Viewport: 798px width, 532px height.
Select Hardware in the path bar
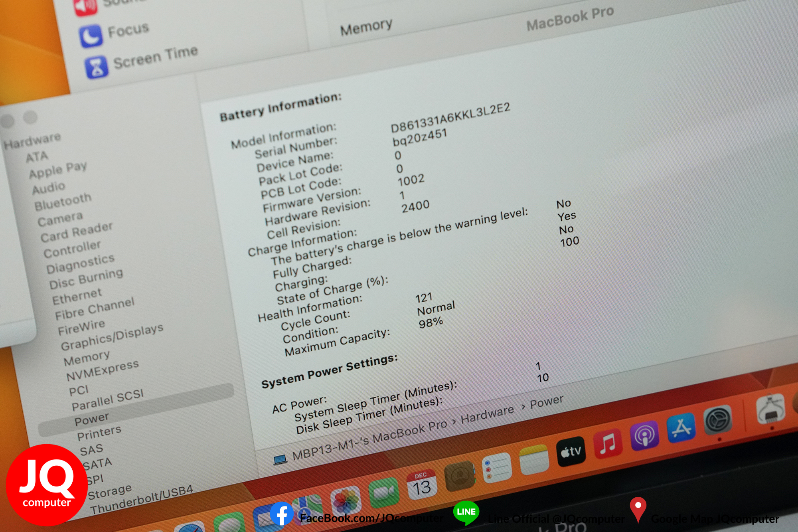coord(487,414)
